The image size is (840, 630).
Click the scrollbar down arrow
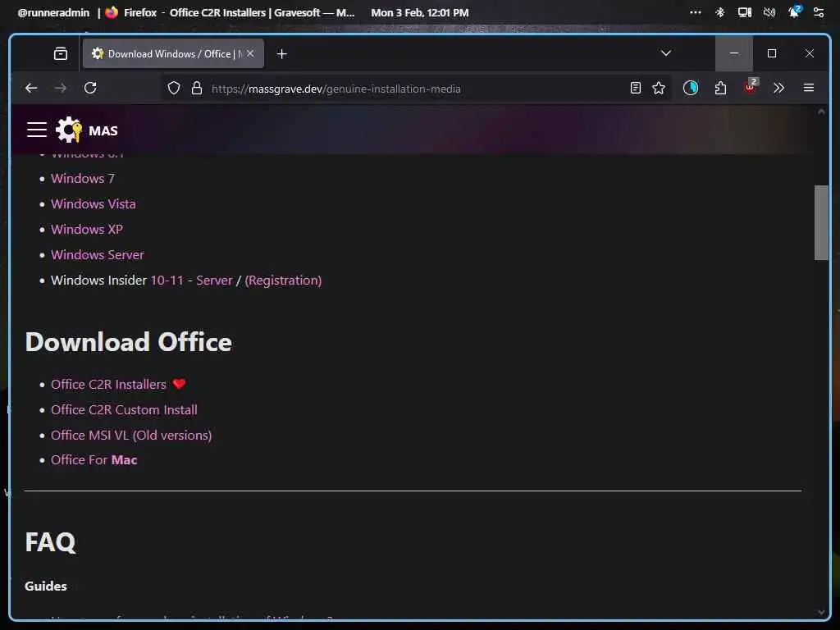821,612
